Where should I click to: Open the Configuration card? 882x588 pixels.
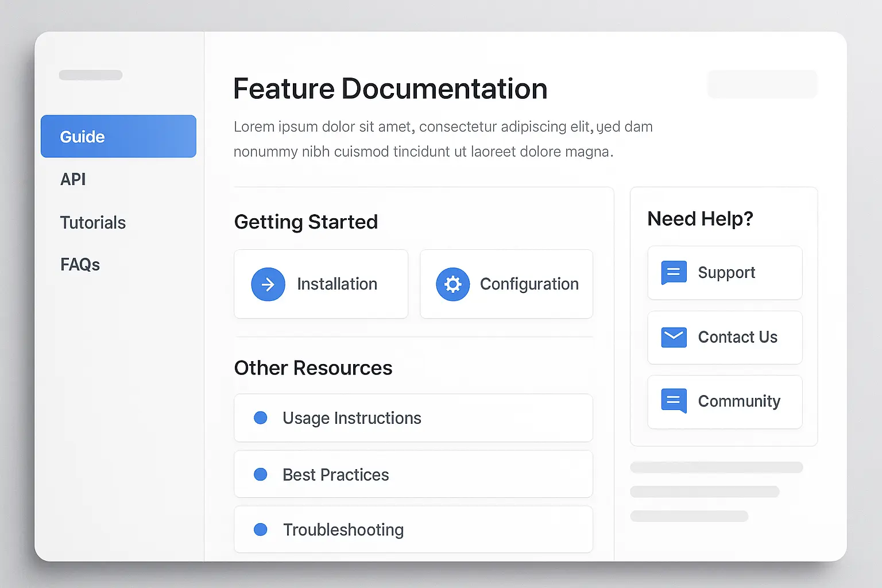[x=505, y=284]
